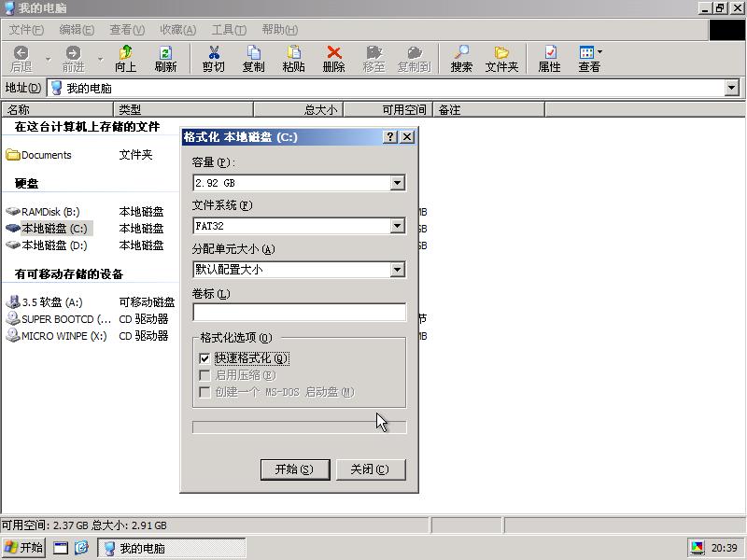Click the format progress bar
The height and width of the screenshot is (560, 747).
click(x=299, y=427)
